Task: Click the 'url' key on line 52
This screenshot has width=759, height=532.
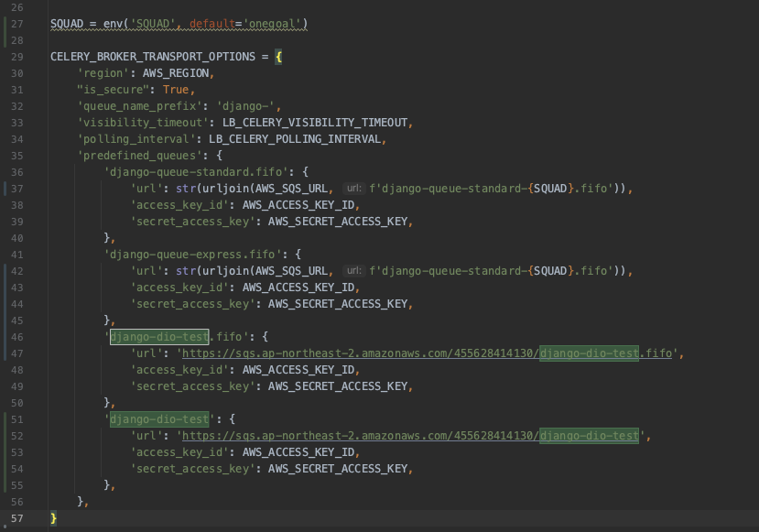Action: click(146, 436)
